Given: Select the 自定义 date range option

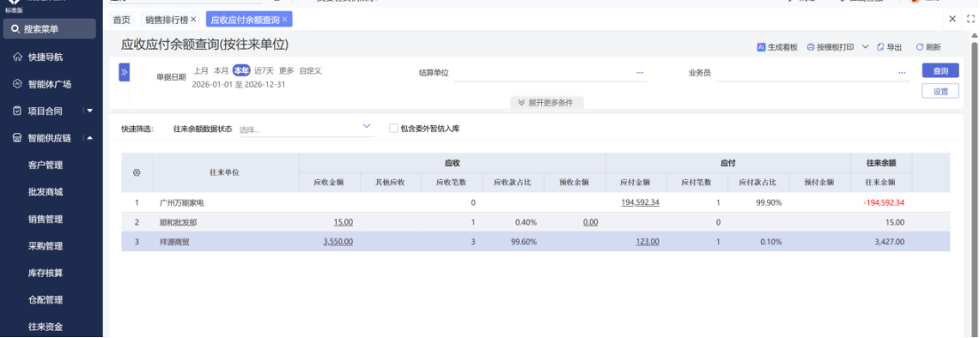Looking at the screenshot, I should 310,71.
